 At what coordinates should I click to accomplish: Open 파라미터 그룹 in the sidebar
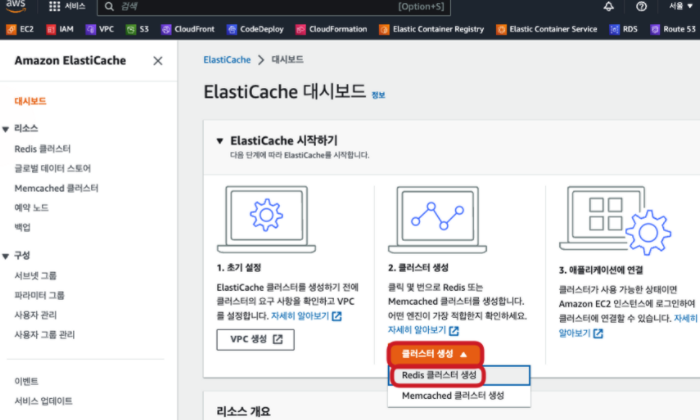point(39,295)
